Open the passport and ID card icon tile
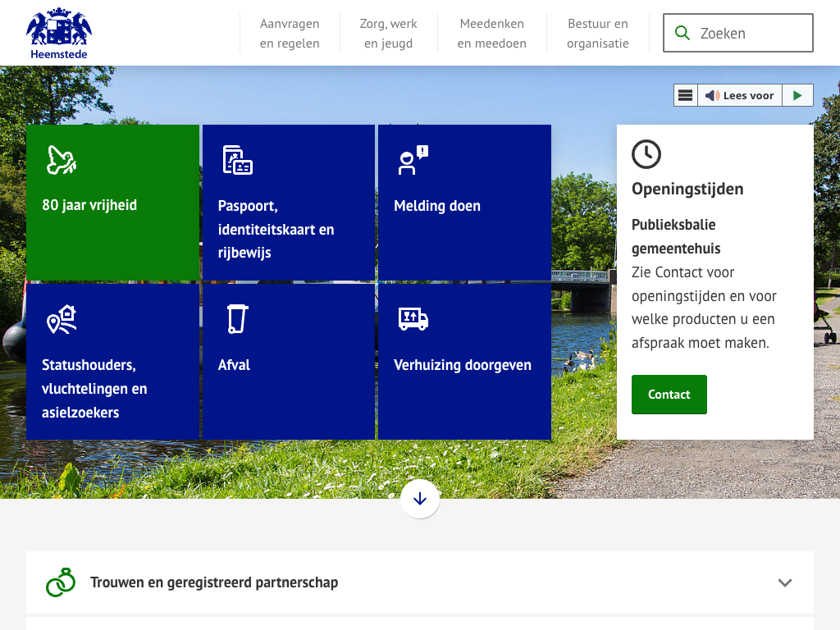 (x=237, y=160)
